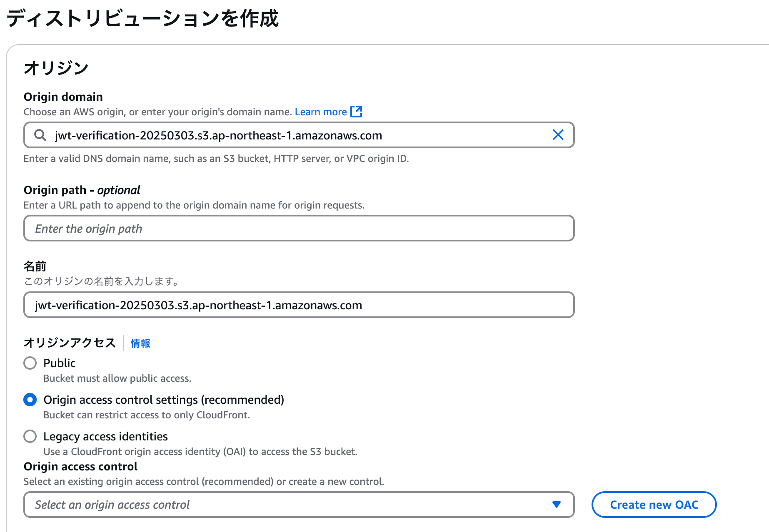The image size is (769, 532).
Task: Open the 情報 info link
Action: 140,343
